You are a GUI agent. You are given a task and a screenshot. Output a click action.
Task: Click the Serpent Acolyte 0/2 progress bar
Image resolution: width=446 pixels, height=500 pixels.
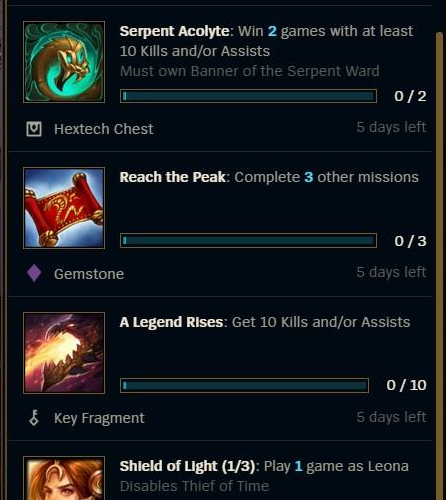(248, 96)
